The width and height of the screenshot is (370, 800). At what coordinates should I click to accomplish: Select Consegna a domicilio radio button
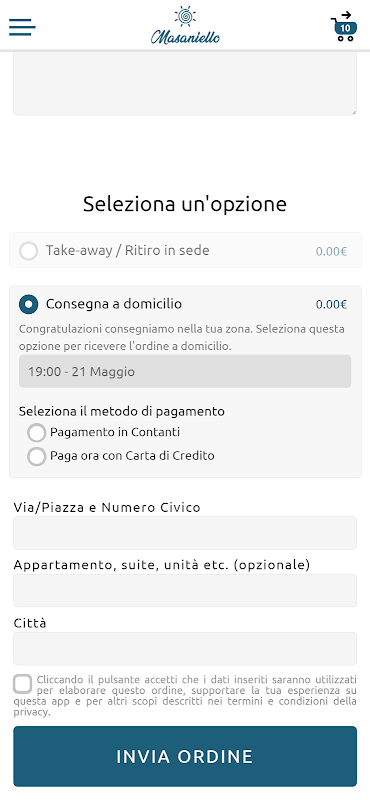click(x=29, y=305)
